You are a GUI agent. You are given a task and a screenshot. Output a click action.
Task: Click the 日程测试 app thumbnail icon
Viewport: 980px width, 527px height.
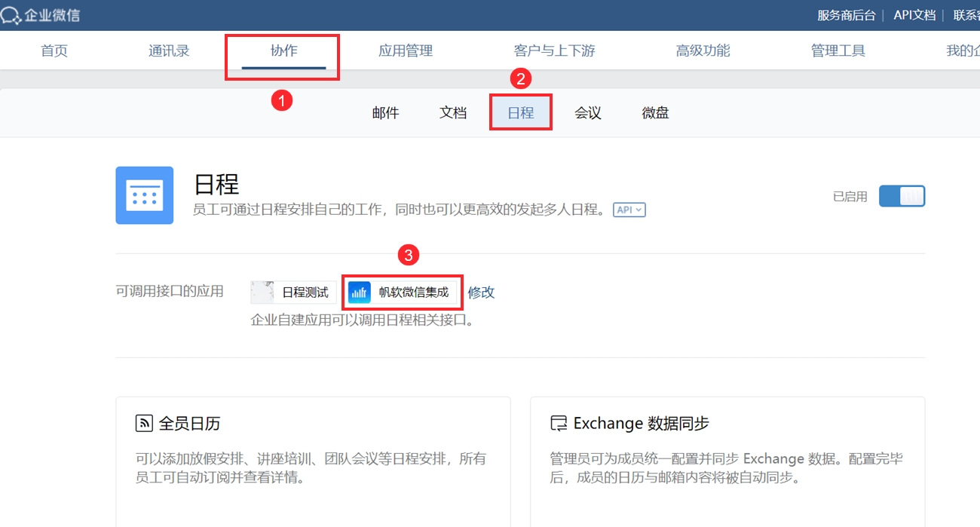[x=262, y=293]
